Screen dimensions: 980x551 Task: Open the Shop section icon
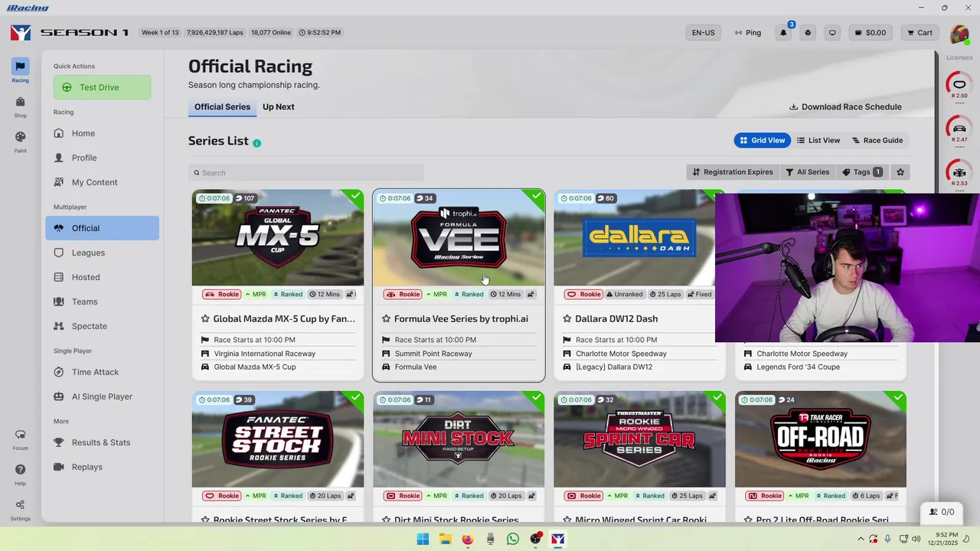[20, 106]
